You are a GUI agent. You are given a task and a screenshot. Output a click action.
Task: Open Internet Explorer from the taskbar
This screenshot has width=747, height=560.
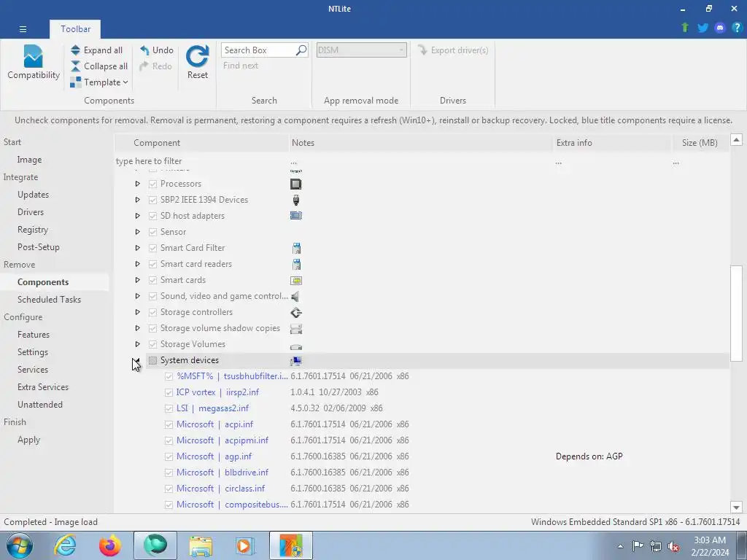point(65,545)
